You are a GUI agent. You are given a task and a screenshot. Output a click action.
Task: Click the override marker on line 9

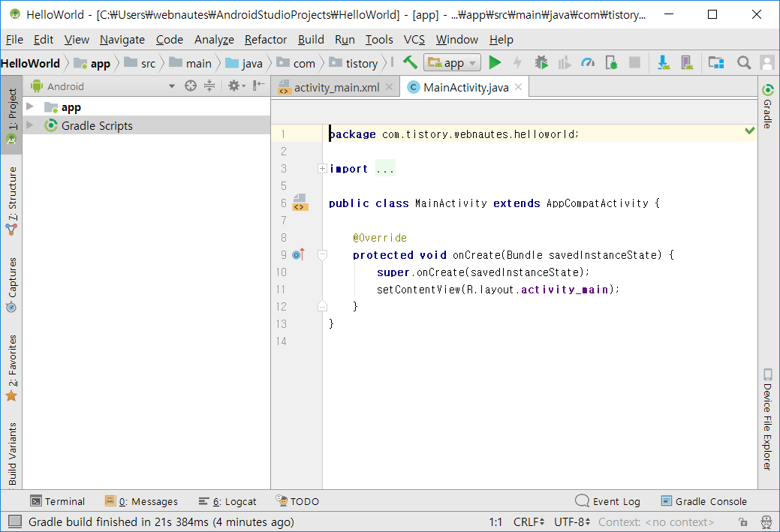[298, 254]
